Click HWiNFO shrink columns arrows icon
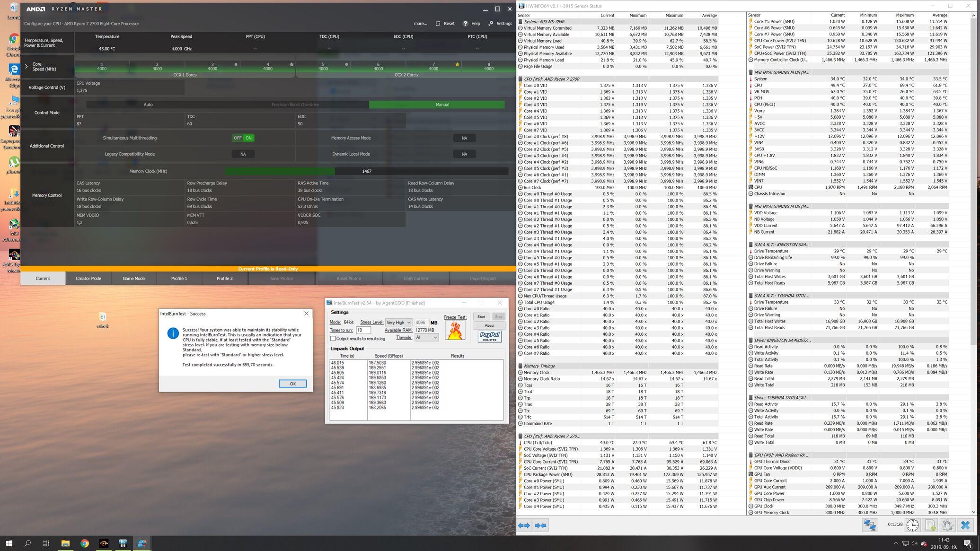 point(541,525)
